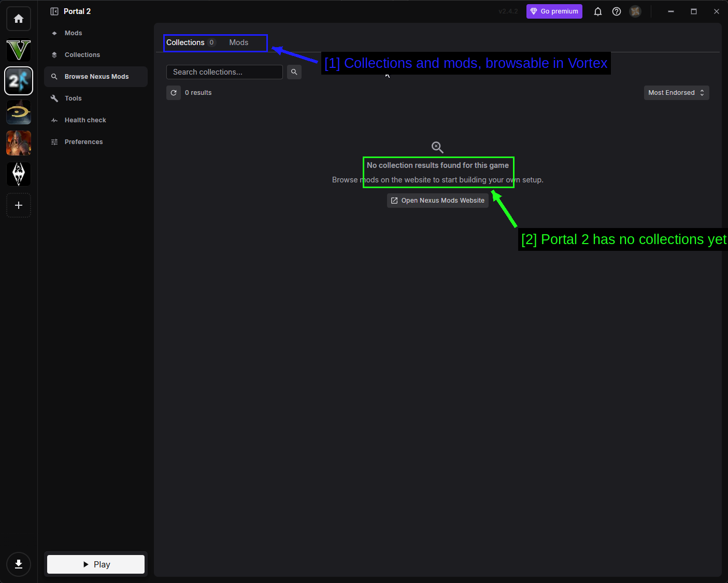Open the notifications bell
This screenshot has height=583, width=728.
[598, 11]
